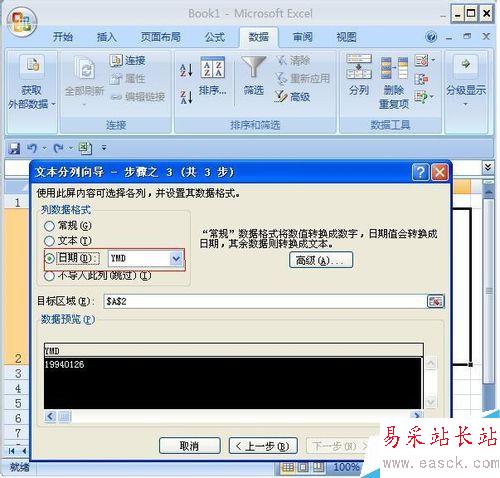Redo with the quick access arrow
This screenshot has height=478, width=500.
pos(59,148)
